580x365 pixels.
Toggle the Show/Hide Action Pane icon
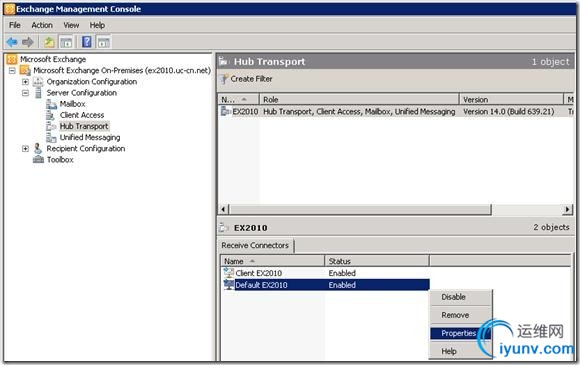[x=104, y=42]
